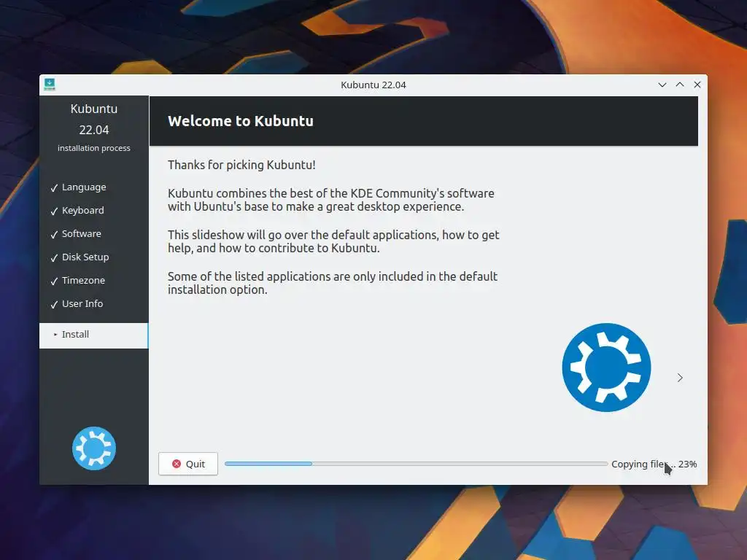Click the installer icon in title bar
Image resolution: width=747 pixels, height=560 pixels.
click(50, 85)
